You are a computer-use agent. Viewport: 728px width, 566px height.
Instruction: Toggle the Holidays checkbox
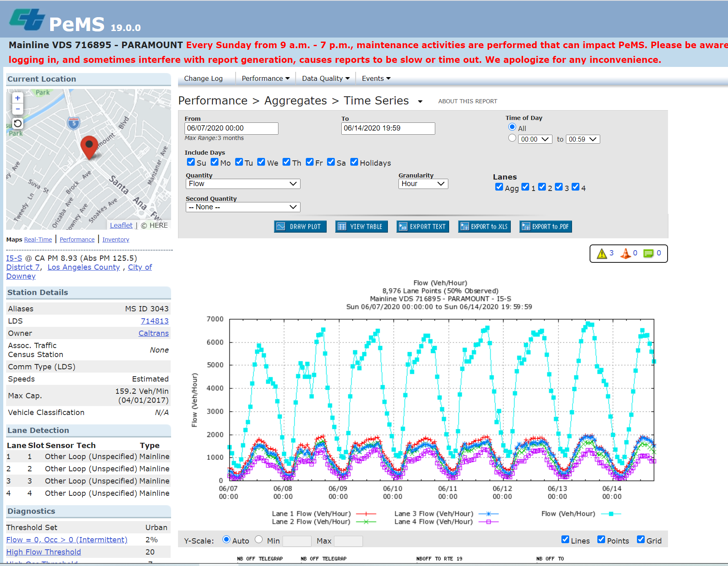pos(354,162)
